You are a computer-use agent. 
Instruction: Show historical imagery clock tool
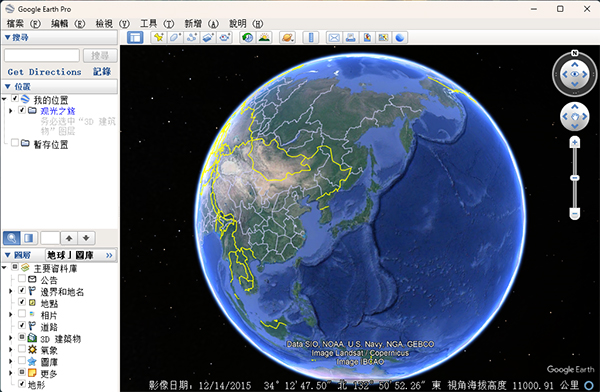(248, 38)
